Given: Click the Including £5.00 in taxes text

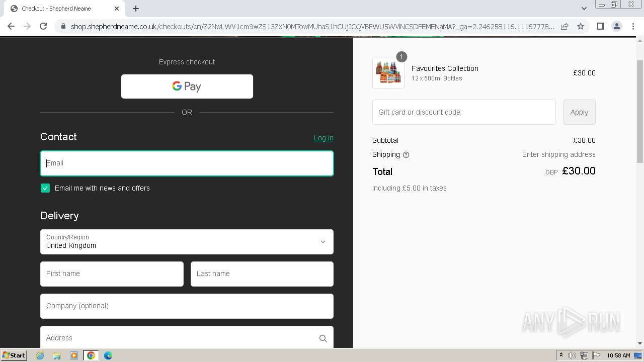Looking at the screenshot, I should pos(410,188).
